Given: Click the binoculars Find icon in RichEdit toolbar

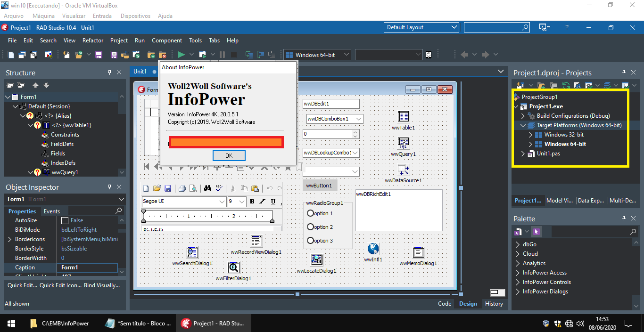Looking at the screenshot, I should 207,188.
